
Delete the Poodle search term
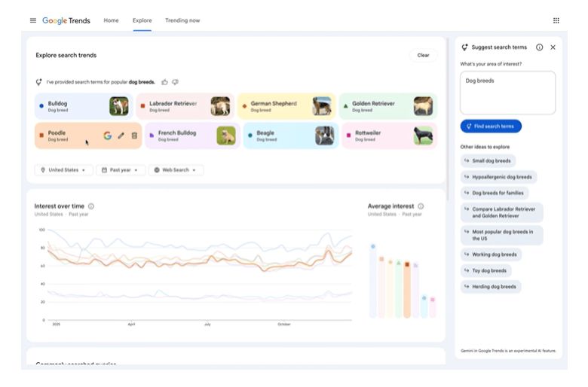coord(134,136)
